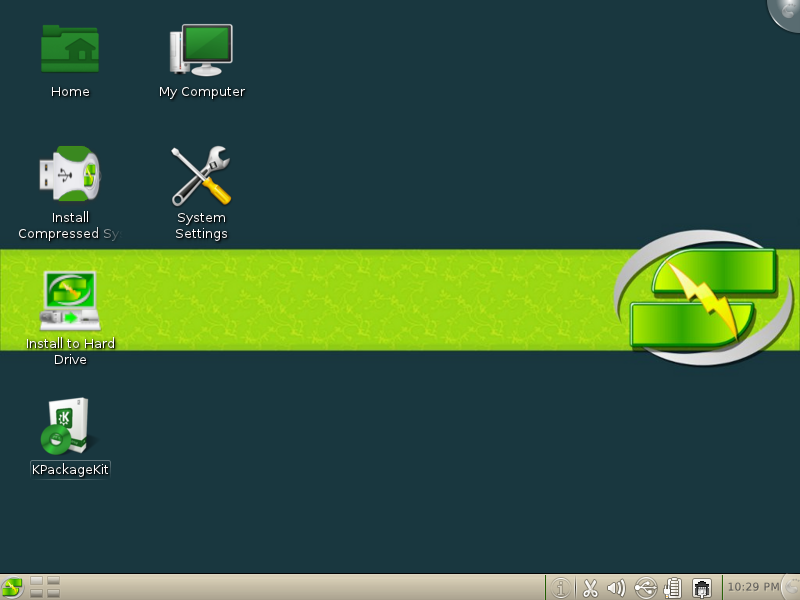Open KPackageKit package manager icon
This screenshot has height=600, width=800.
tap(70, 427)
